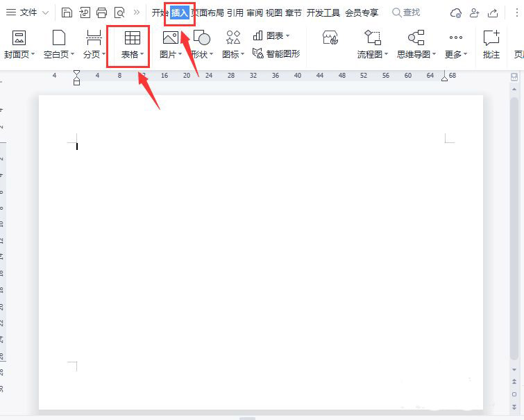Click the first-line indent ruler marker
The image size is (524, 420).
[x=76, y=74]
